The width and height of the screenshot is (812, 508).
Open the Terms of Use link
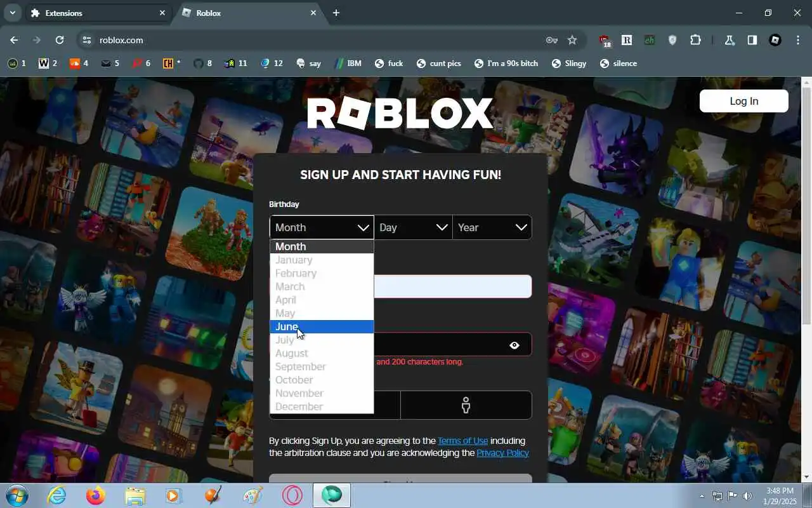point(462,441)
